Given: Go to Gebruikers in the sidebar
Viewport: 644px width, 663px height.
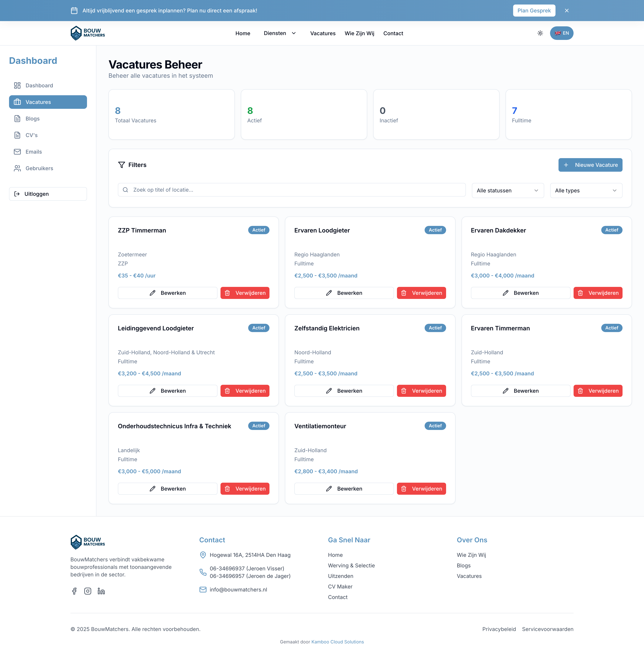Looking at the screenshot, I should click(x=39, y=168).
